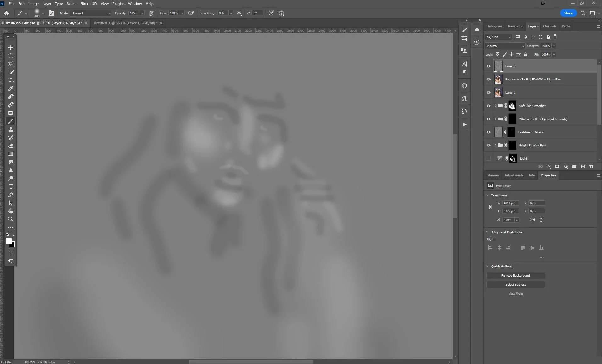This screenshot has width=602, height=364.
Task: Open the View More link
Action: pyautogui.click(x=515, y=294)
